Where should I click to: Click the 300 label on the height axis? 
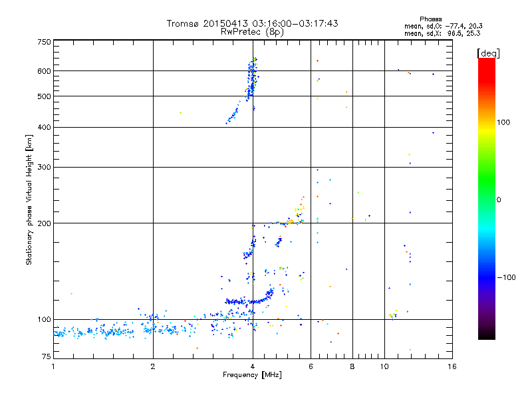(x=44, y=168)
